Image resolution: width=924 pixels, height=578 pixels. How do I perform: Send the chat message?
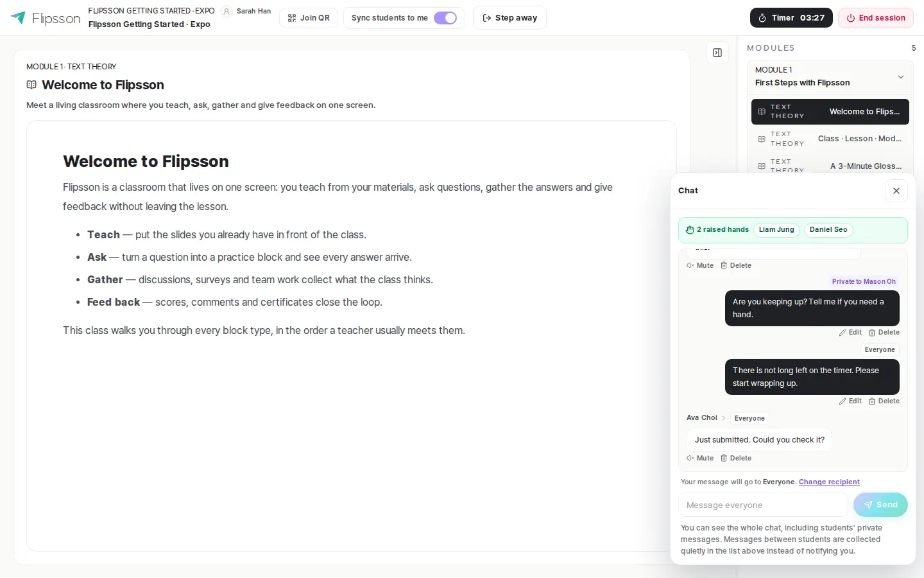[x=880, y=505]
